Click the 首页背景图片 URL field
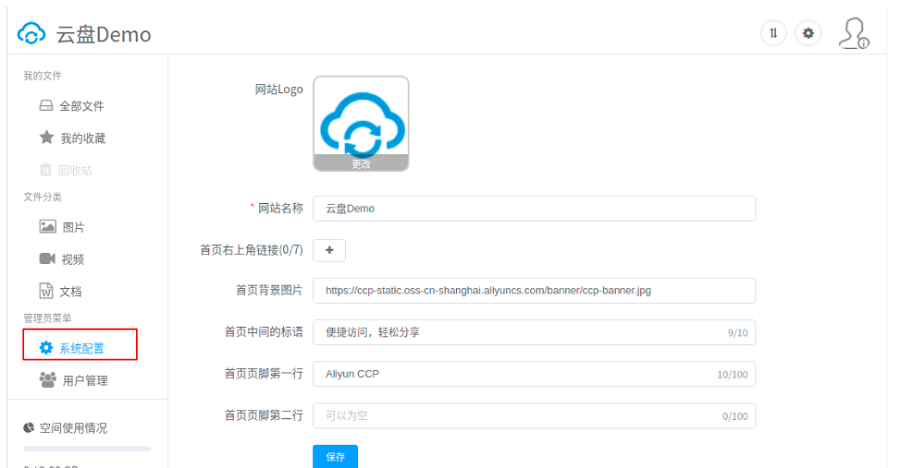Screen dimensions: 900x468 pyautogui.click(x=534, y=290)
